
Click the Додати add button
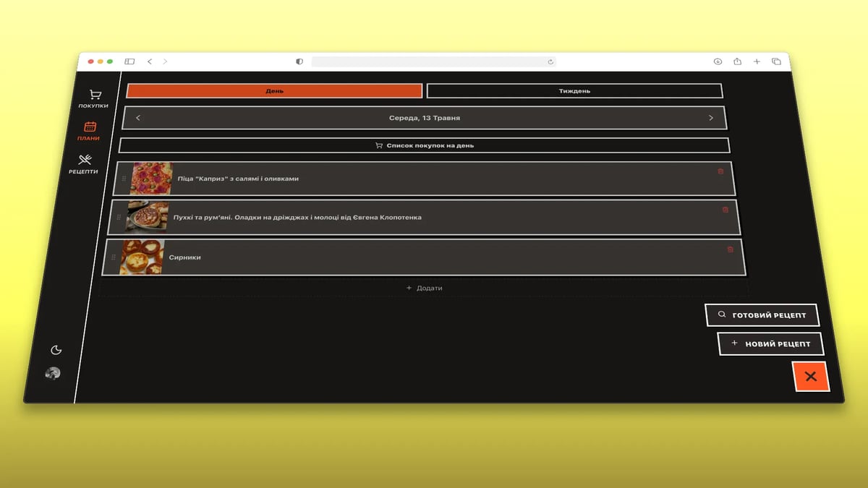pos(424,288)
